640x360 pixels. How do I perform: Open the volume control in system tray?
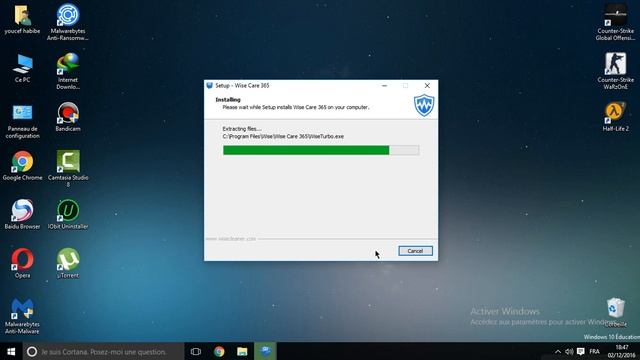coord(569,351)
